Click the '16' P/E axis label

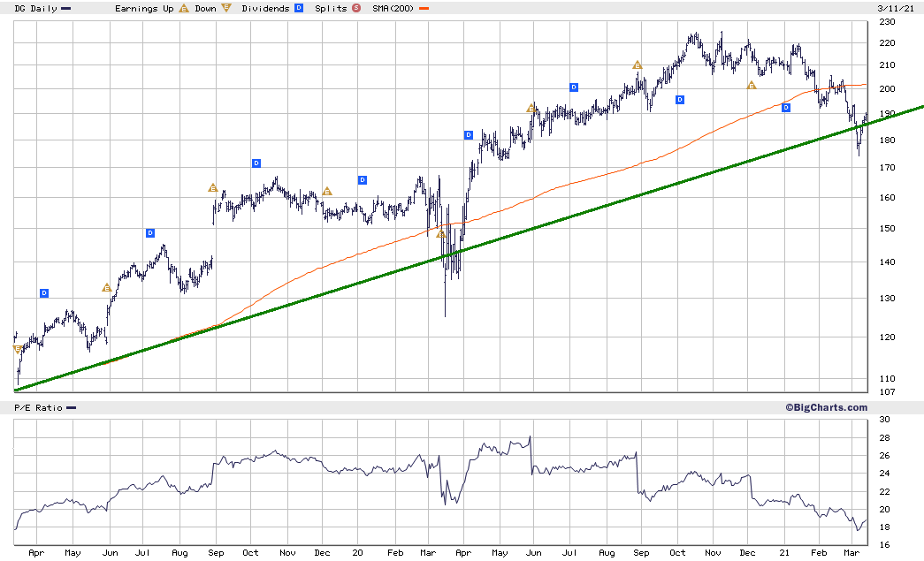point(884,545)
